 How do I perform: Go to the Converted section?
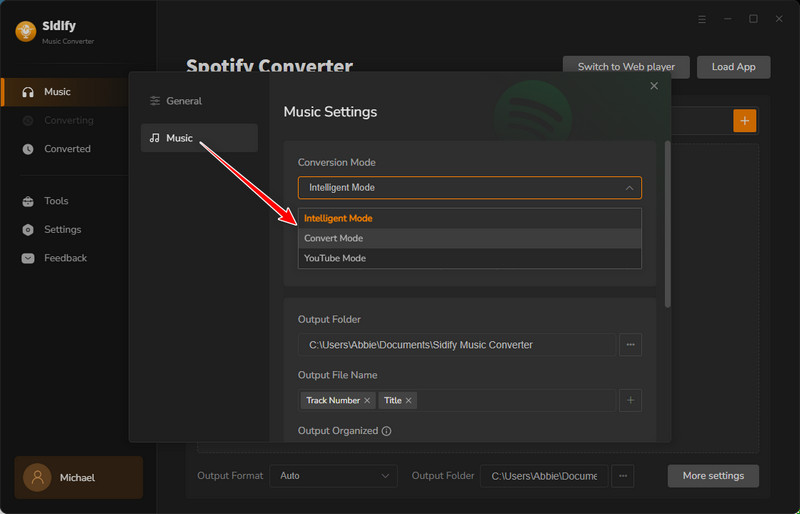(65, 149)
